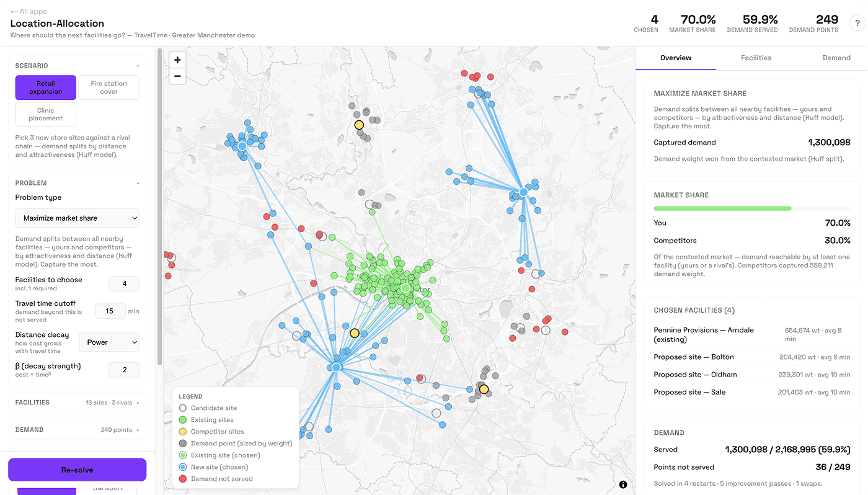Select Pennine Provisions Arndale chosen facility

pyautogui.click(x=752, y=334)
